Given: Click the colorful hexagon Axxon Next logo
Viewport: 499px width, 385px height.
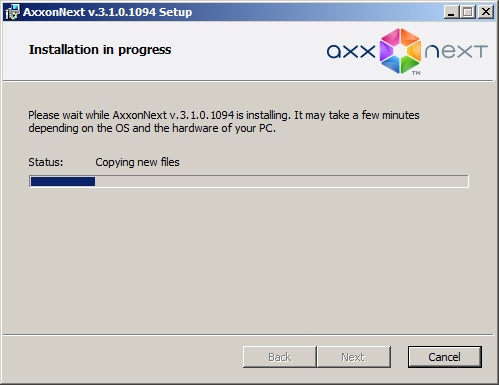Looking at the screenshot, I should point(400,51).
